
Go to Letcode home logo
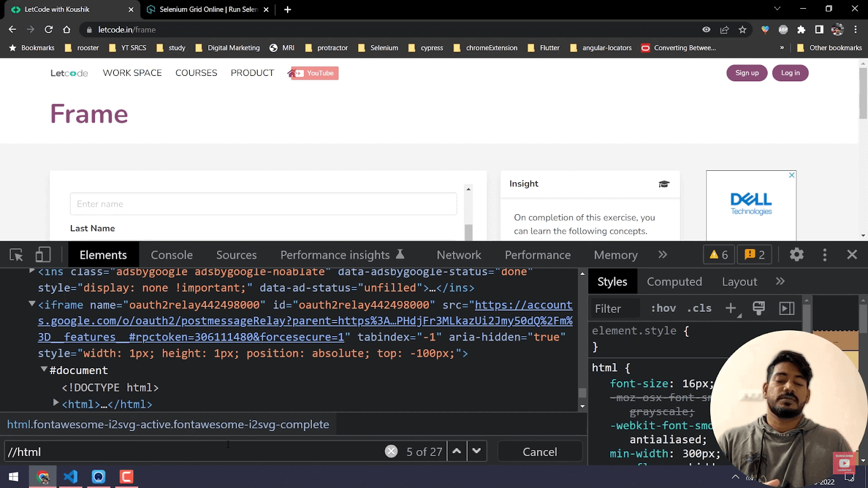(x=69, y=73)
